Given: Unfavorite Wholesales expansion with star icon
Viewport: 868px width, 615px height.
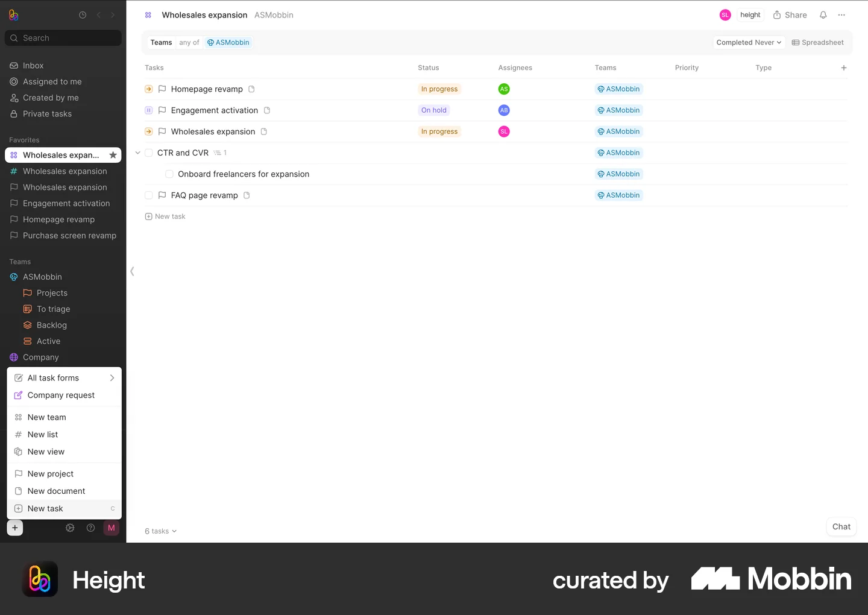Looking at the screenshot, I should 113,155.
